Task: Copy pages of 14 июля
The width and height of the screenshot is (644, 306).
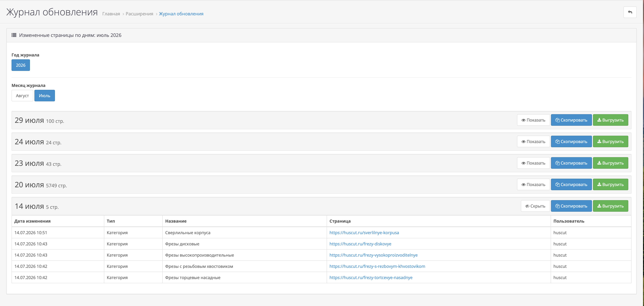Action: coord(571,206)
